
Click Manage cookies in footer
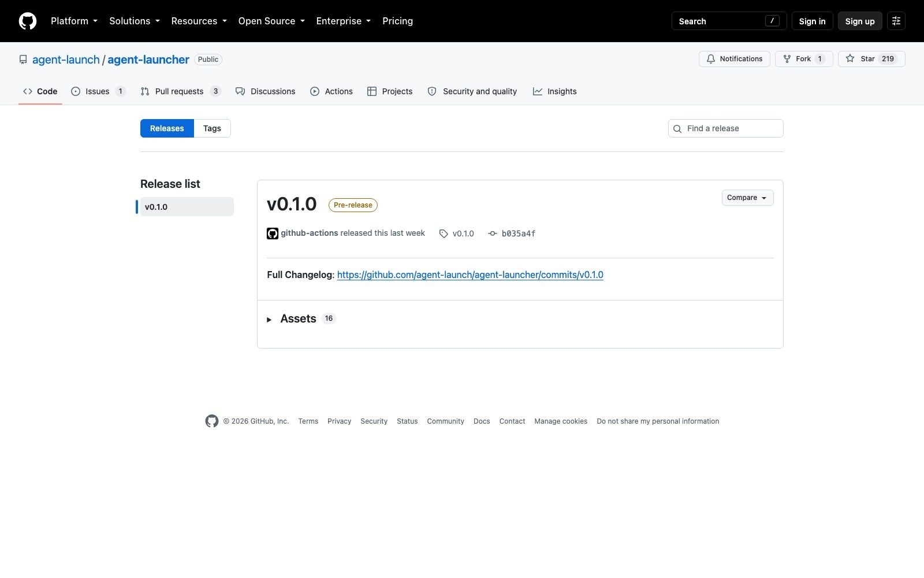561,421
